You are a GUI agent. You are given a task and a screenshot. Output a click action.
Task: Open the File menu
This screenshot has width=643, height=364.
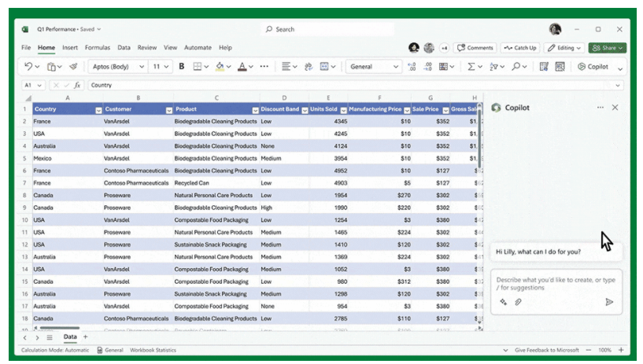click(x=26, y=47)
